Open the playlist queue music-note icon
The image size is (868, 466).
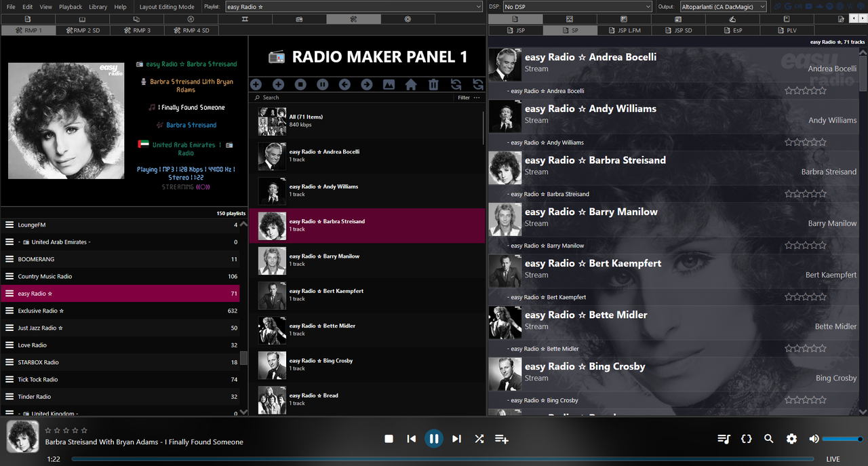coord(724,439)
